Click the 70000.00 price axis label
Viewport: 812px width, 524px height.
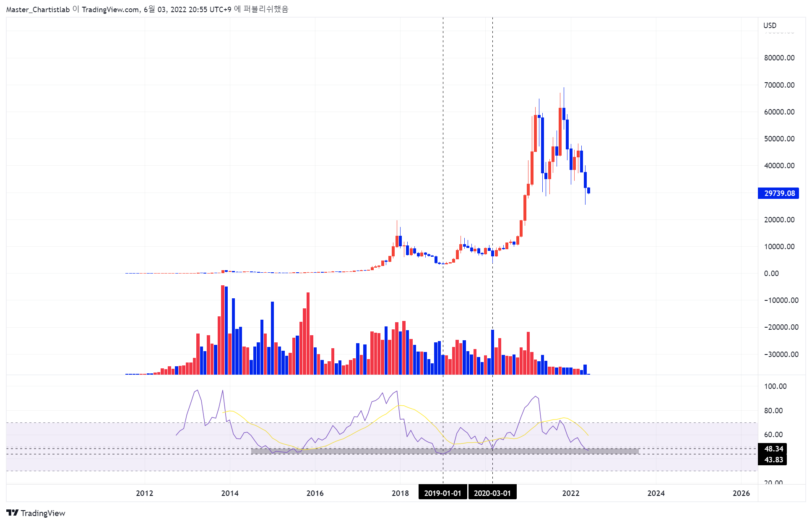point(779,85)
